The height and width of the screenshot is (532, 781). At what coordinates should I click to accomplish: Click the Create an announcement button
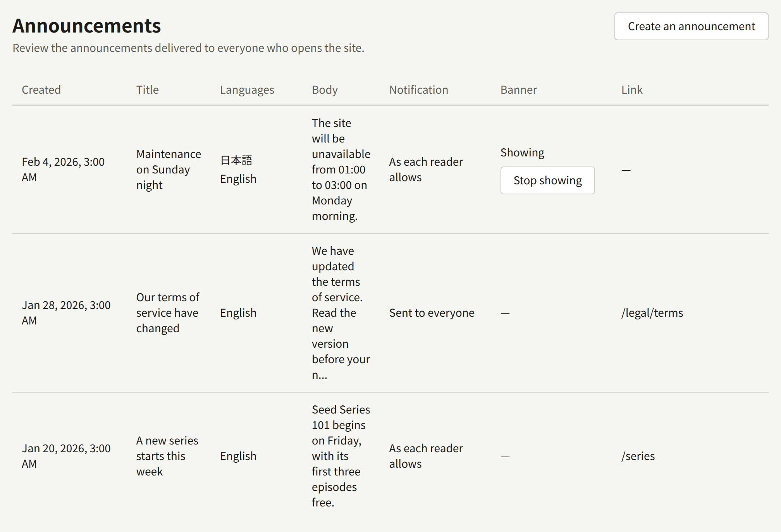(691, 26)
